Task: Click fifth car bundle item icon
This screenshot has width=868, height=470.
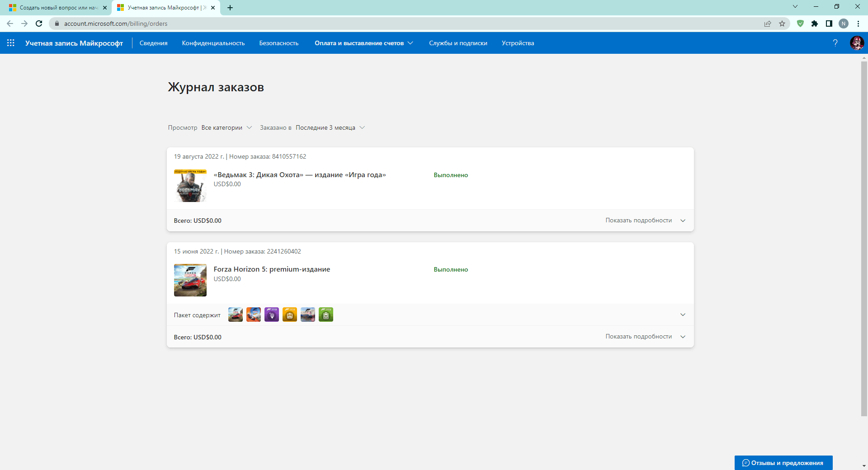Action: pos(308,315)
